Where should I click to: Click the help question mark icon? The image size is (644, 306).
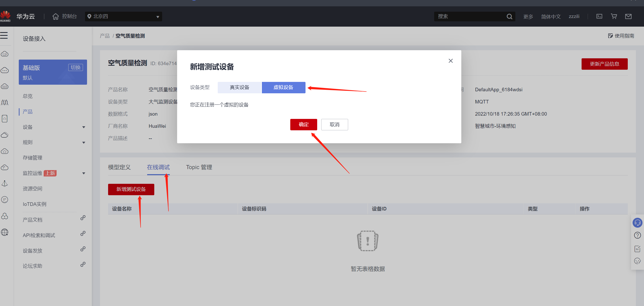click(x=637, y=235)
